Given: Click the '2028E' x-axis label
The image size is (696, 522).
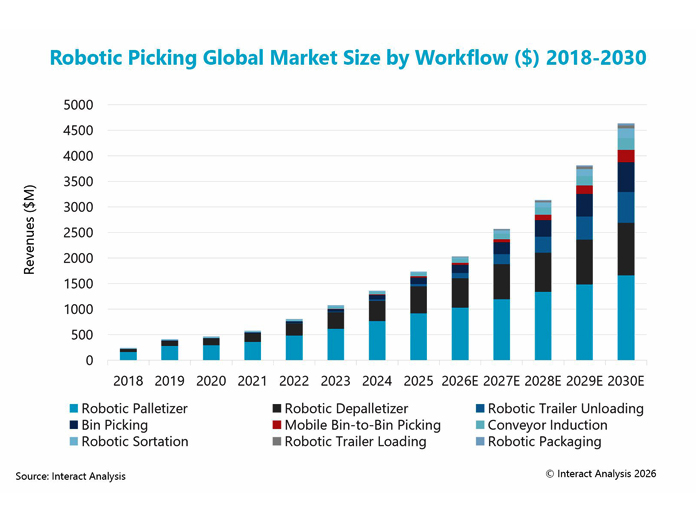Looking at the screenshot, I should point(543,381).
